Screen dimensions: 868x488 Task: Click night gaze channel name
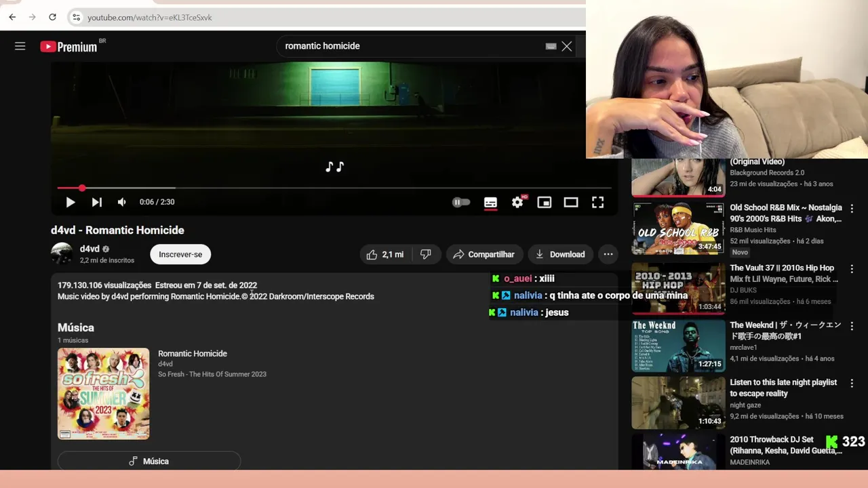tap(746, 405)
